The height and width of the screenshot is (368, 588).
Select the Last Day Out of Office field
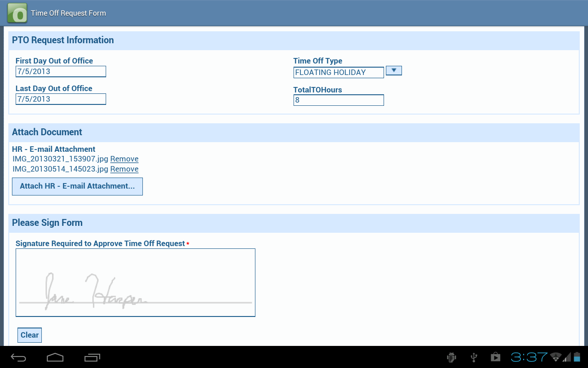click(x=61, y=99)
